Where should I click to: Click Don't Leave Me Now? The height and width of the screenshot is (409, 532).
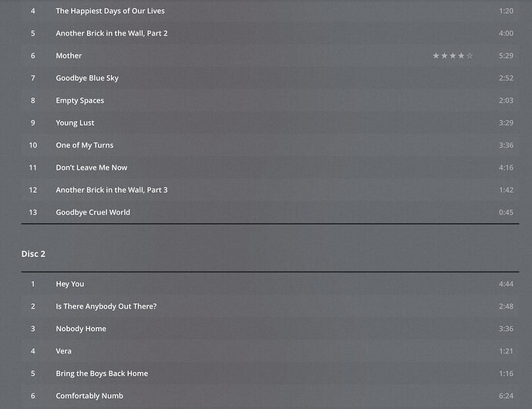coord(91,167)
